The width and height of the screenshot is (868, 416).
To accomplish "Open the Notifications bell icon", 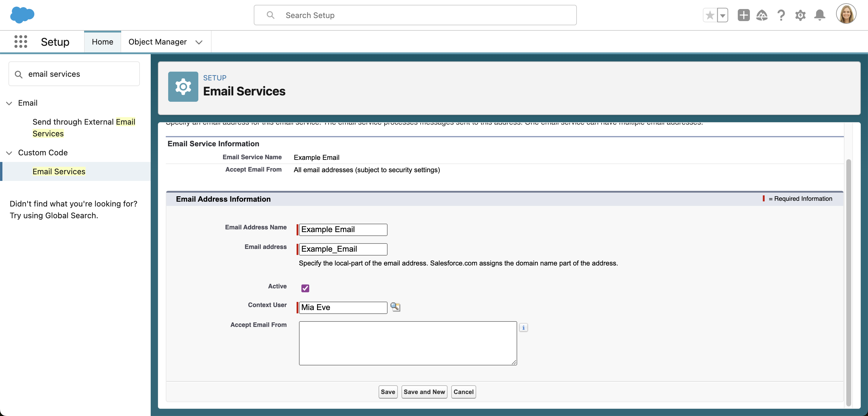I will tap(819, 15).
